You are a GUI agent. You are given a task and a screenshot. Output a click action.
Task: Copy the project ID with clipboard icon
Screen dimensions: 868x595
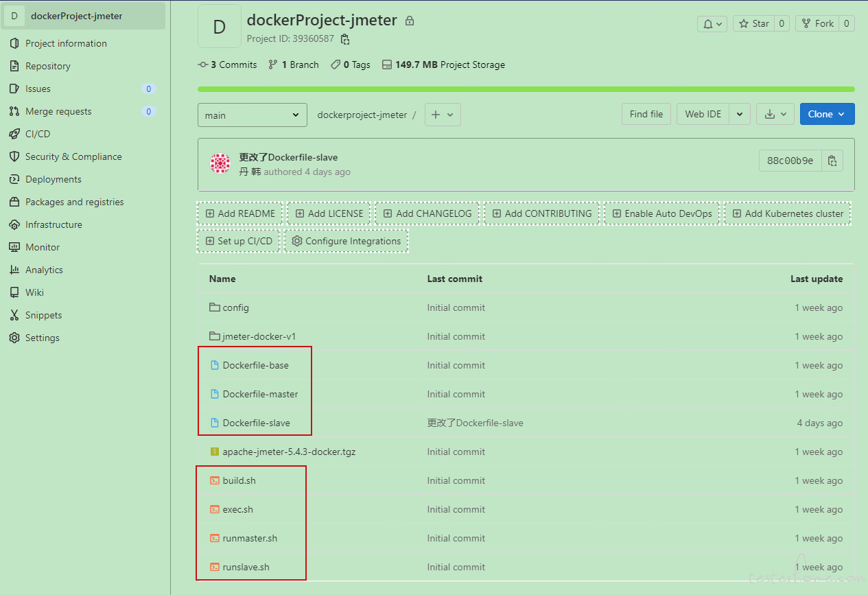point(345,39)
